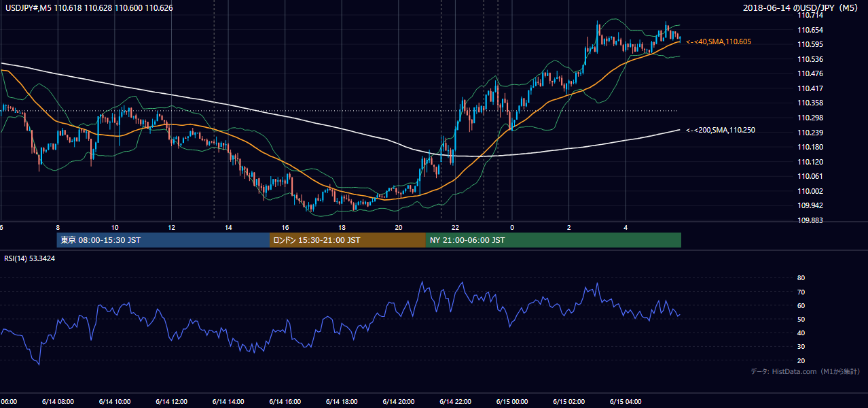This screenshot has height=408, width=868.
Task: Select the 東京 08:00-15:30 JST session bar
Action: 164,240
